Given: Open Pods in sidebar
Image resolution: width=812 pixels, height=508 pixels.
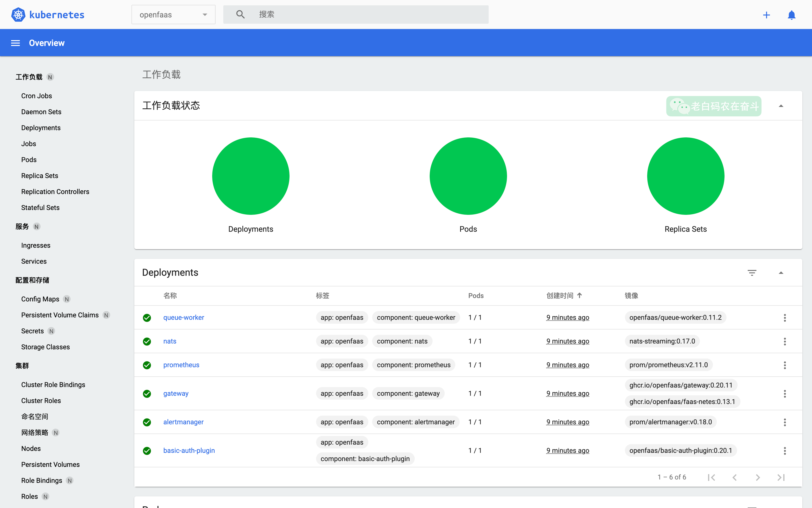Looking at the screenshot, I should [29, 160].
